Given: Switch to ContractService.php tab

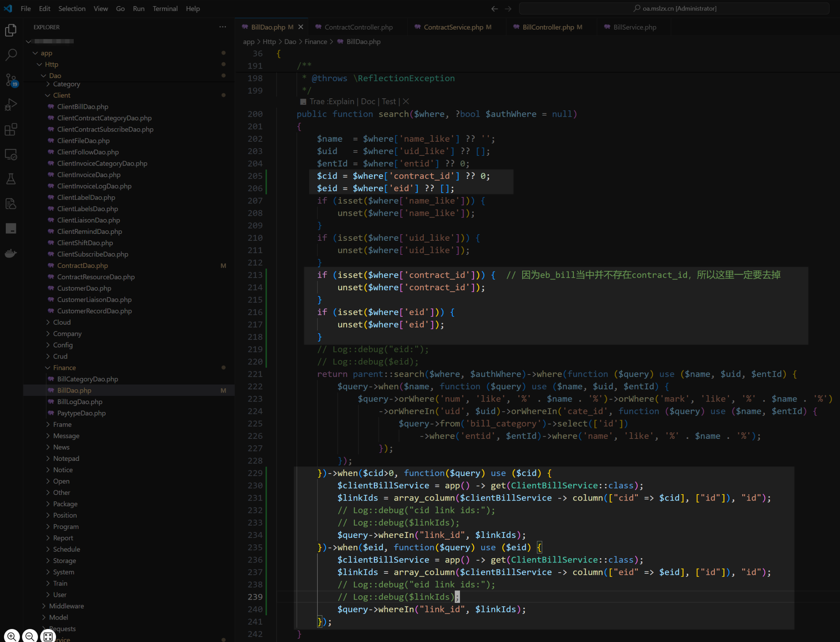Looking at the screenshot, I should point(457,27).
